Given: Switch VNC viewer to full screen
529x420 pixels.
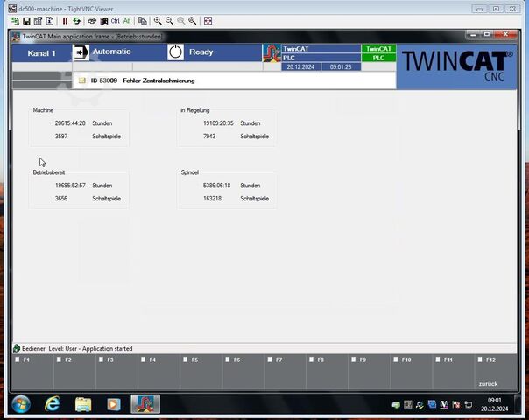Looking at the screenshot, I should click(208, 20).
